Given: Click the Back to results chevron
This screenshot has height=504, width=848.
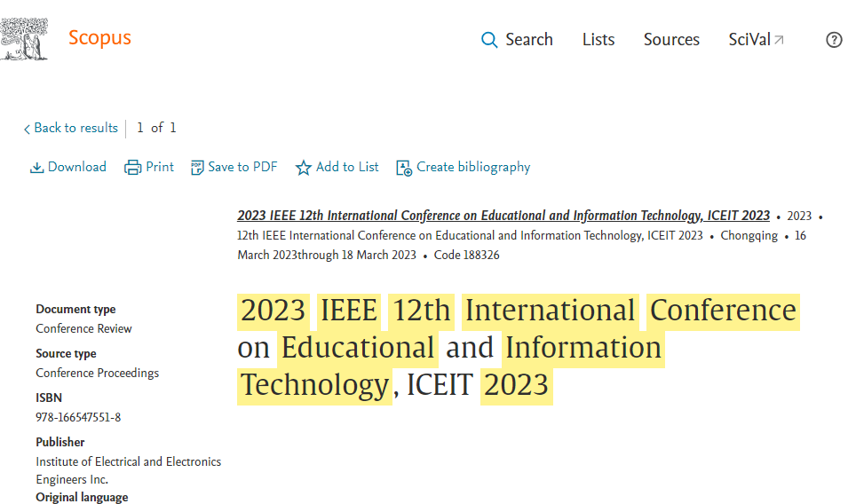Looking at the screenshot, I should click(x=27, y=129).
